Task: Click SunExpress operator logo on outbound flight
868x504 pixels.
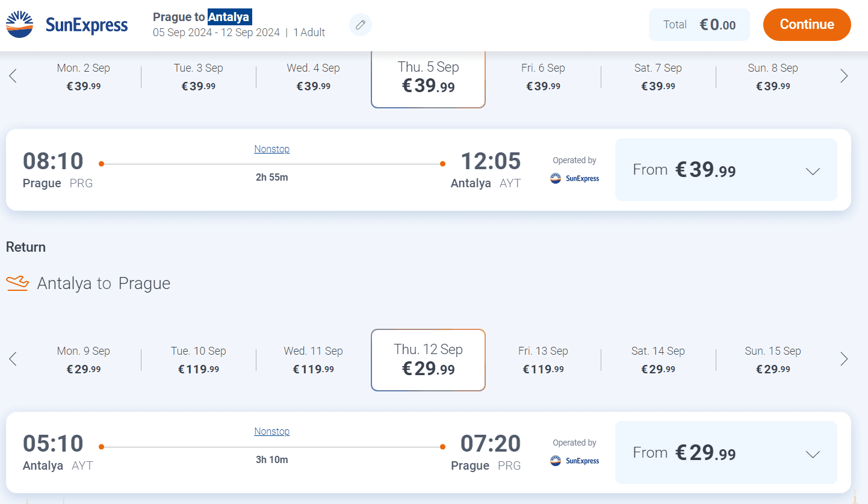Action: tap(575, 178)
